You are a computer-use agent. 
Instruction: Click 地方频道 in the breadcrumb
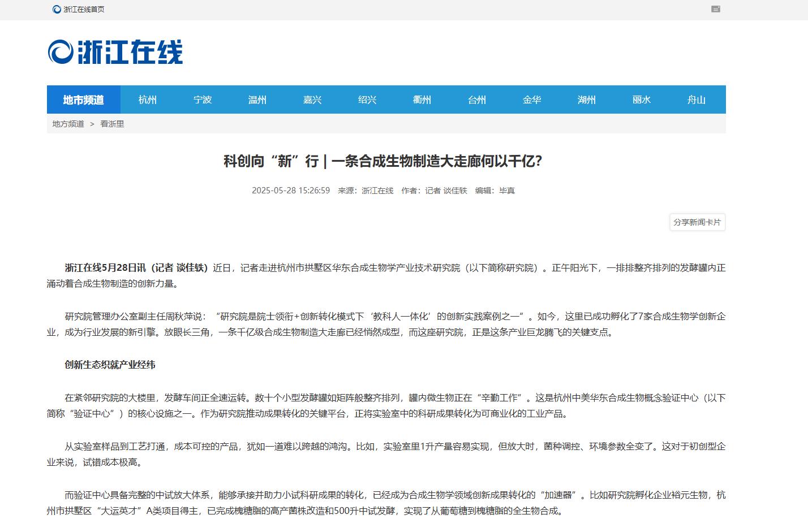67,124
